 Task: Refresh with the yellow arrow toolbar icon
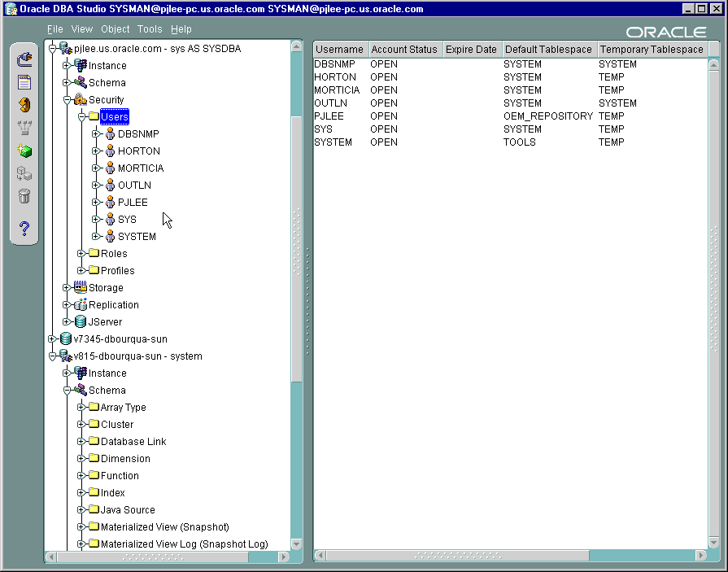[x=24, y=104]
